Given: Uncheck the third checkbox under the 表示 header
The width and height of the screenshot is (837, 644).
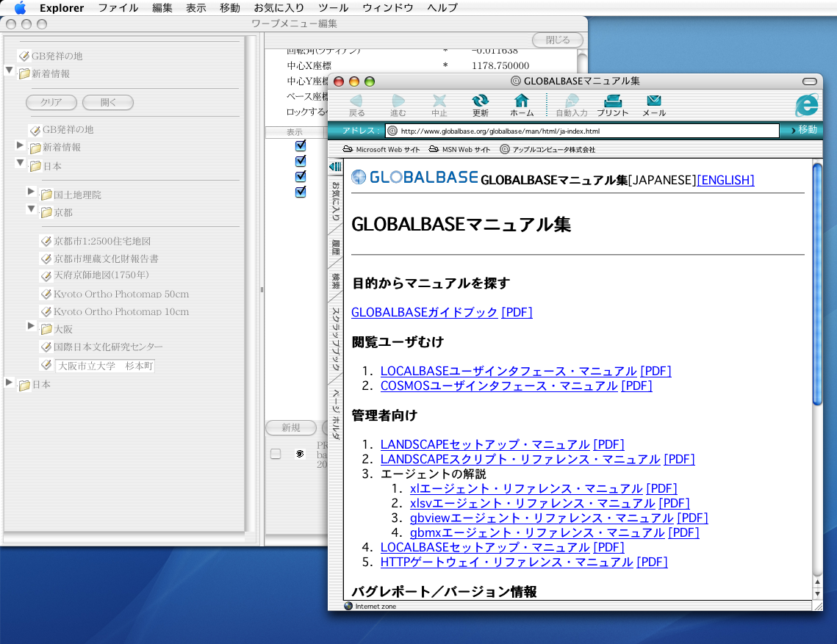Looking at the screenshot, I should [301, 176].
